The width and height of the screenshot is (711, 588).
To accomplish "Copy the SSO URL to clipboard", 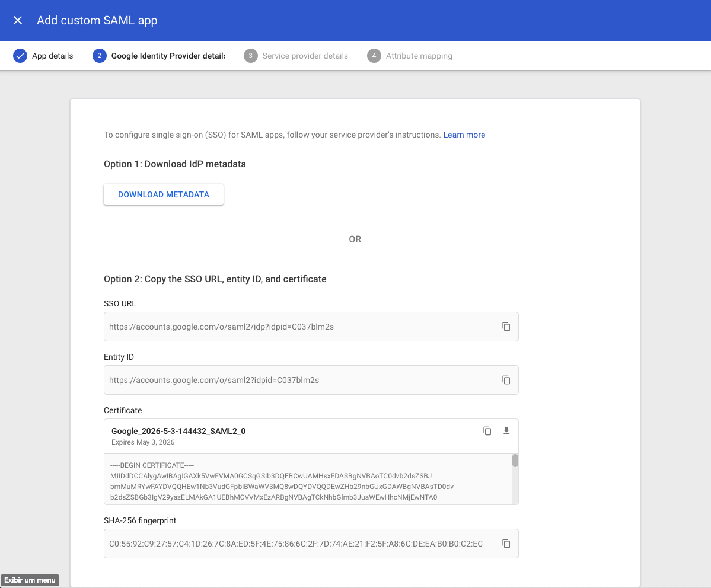I will [x=506, y=327].
